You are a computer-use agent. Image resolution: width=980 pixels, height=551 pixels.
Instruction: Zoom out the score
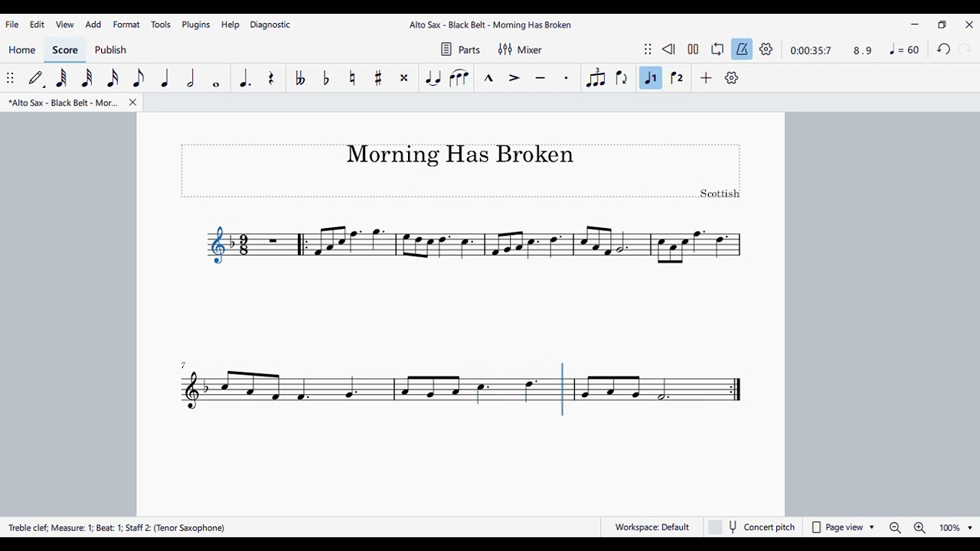click(895, 528)
